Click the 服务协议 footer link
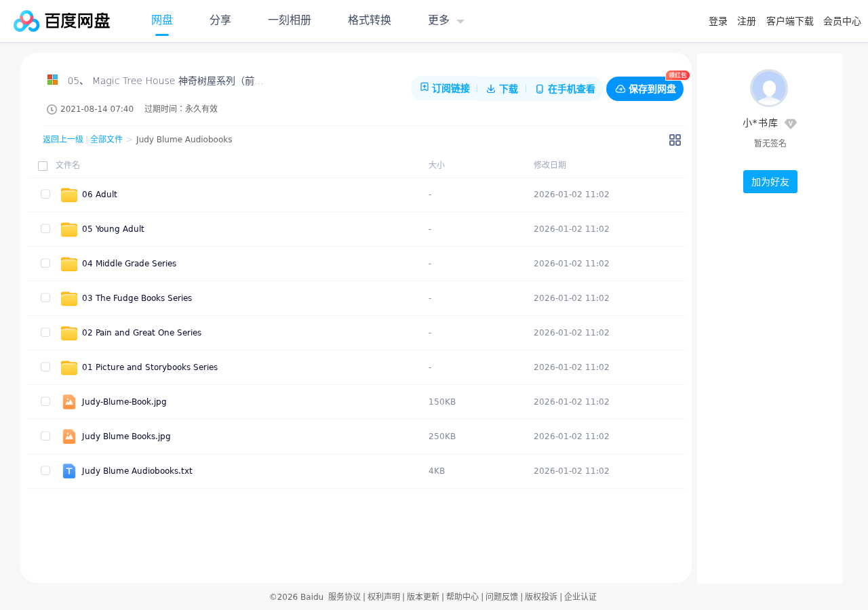 click(x=344, y=597)
